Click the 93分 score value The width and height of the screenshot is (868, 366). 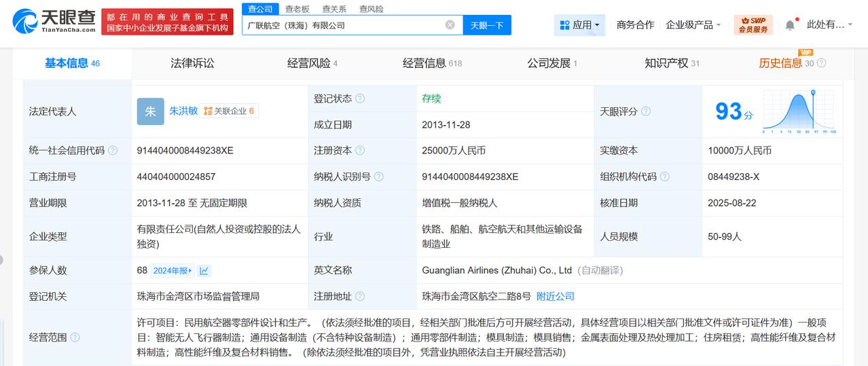click(x=734, y=111)
